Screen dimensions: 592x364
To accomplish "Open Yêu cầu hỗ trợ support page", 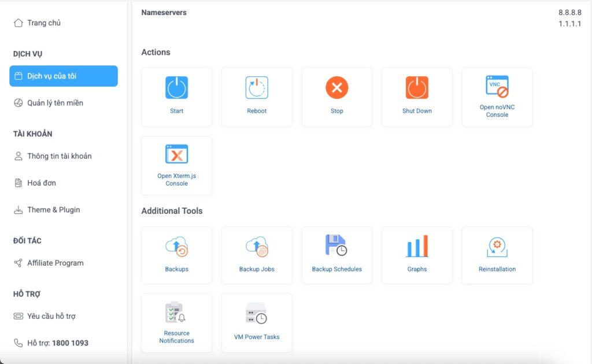I will pyautogui.click(x=51, y=316).
